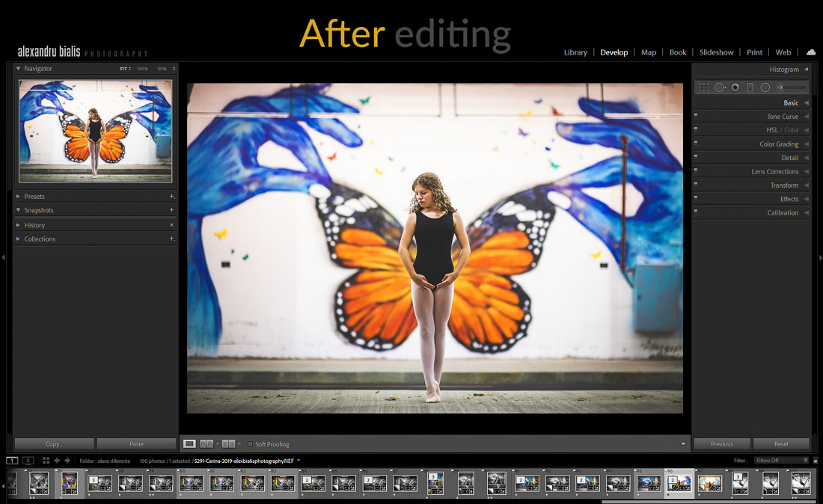Viewport: 823px width, 504px height.
Task: Toggle the filter lock switch icon
Action: 815,461
